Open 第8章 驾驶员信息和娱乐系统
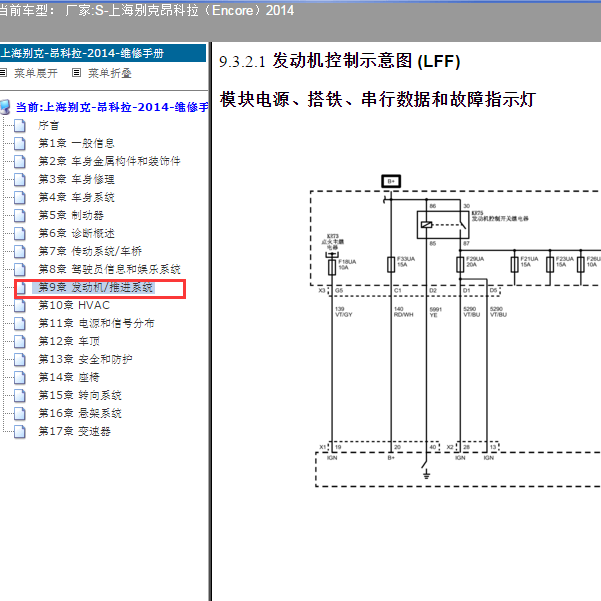The height and width of the screenshot is (601, 601). (109, 269)
